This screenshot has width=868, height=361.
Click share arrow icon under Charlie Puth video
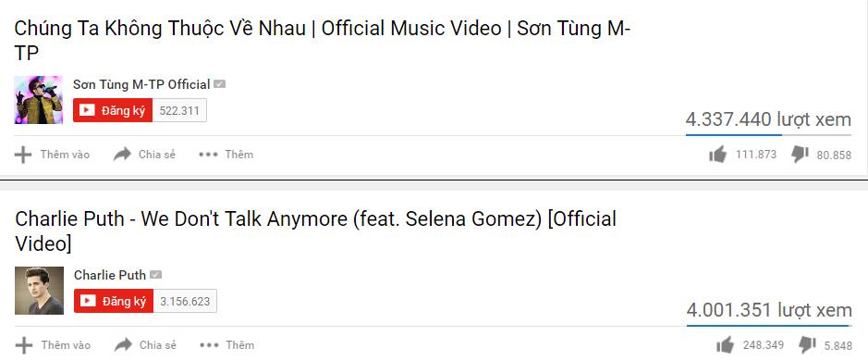click(123, 345)
